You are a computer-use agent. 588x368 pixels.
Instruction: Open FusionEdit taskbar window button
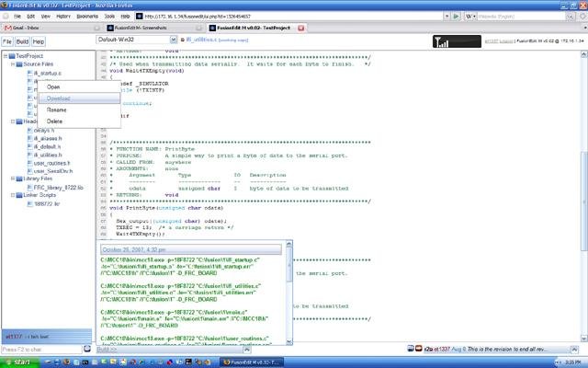(251, 362)
